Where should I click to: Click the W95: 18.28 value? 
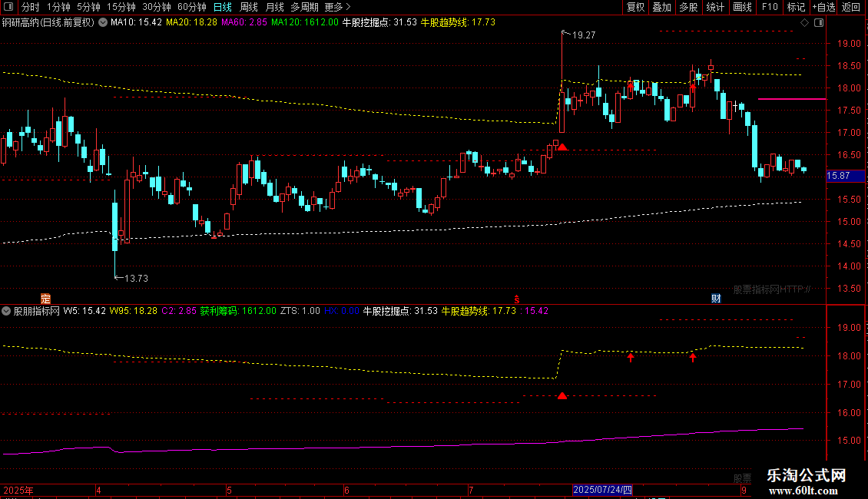coord(134,311)
